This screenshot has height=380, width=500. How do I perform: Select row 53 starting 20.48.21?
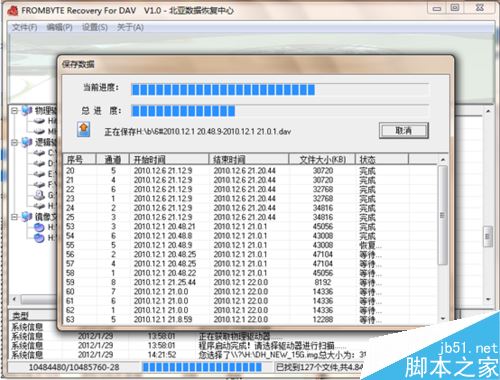click(x=250, y=227)
